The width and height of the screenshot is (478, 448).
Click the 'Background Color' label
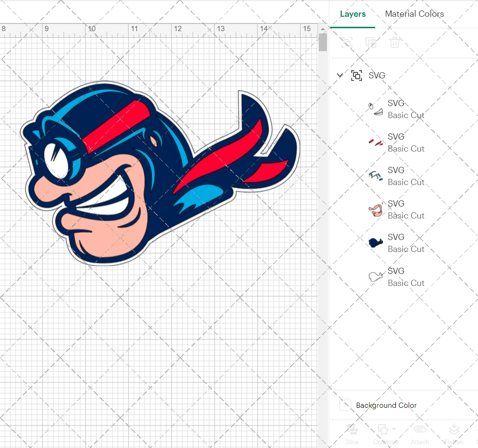pyautogui.click(x=386, y=405)
